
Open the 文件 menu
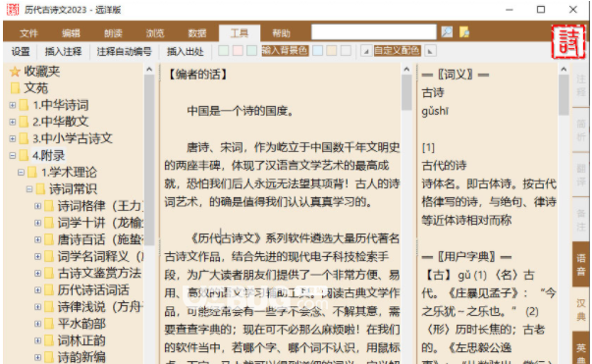29,33
